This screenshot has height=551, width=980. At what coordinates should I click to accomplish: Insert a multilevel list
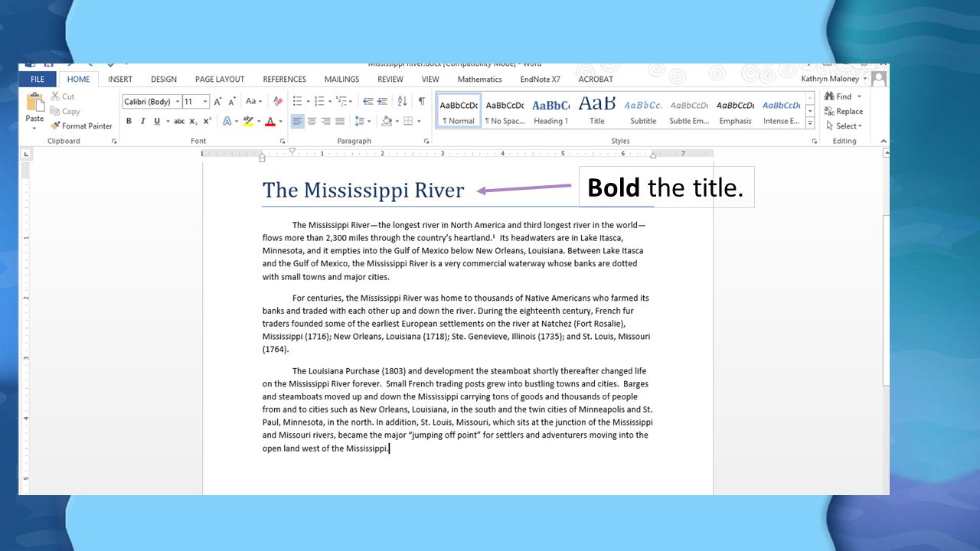coord(341,101)
